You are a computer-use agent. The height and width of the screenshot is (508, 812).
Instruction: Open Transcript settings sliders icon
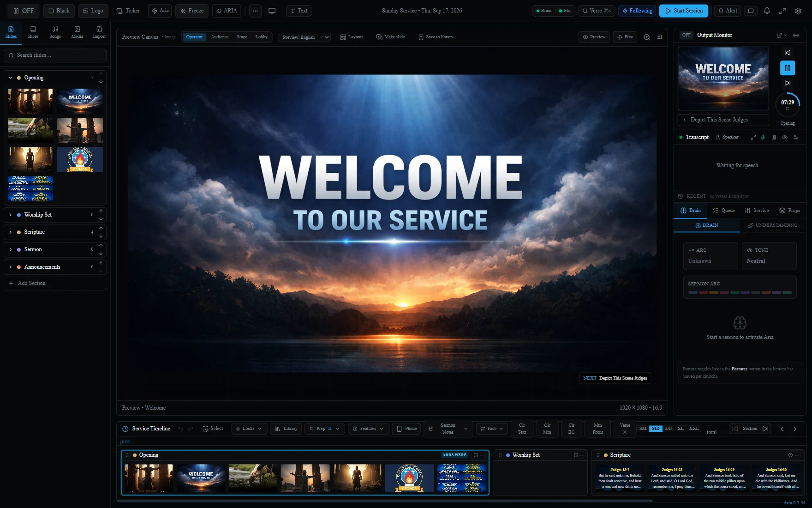tap(796, 137)
